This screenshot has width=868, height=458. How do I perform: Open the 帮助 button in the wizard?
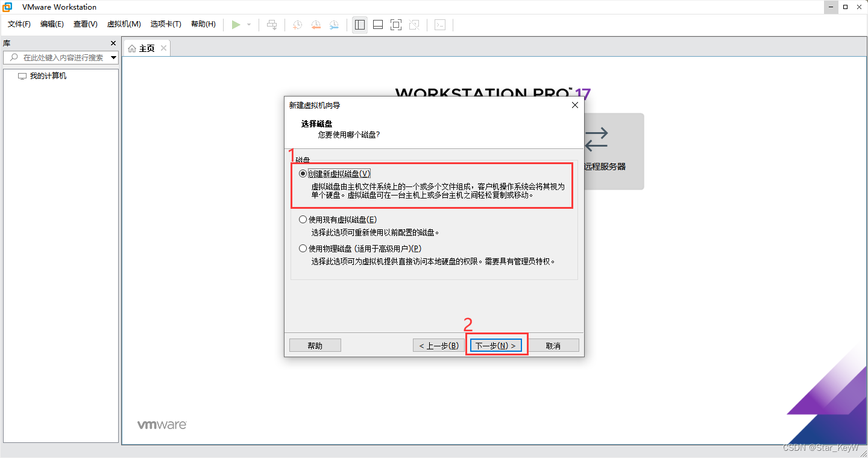click(315, 345)
